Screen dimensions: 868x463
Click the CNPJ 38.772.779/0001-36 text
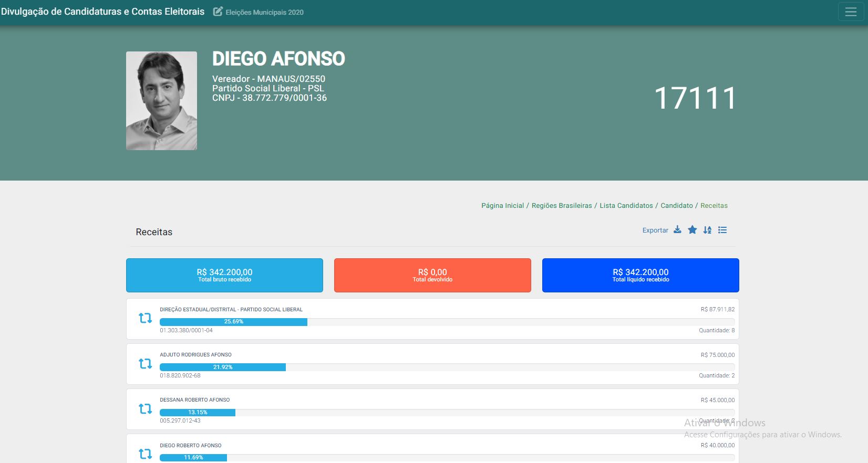click(x=270, y=98)
